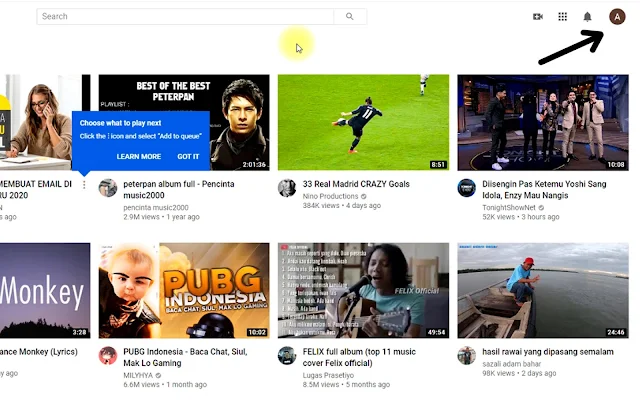Click Nino Productions channel avatar
This screenshot has height=400, width=640.
point(287,188)
